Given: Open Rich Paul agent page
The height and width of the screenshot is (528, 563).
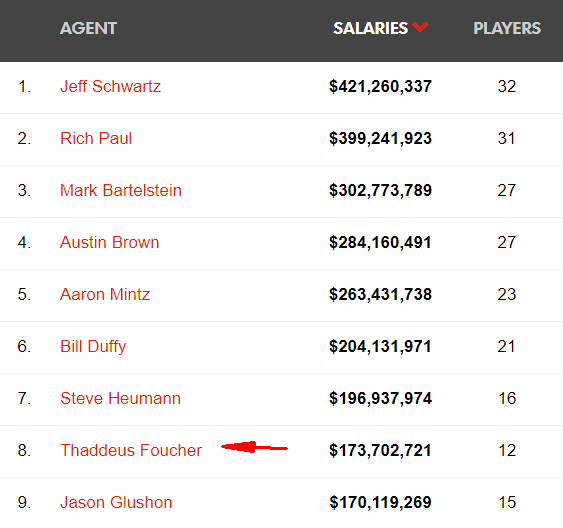Looking at the screenshot, I should 96,138.
